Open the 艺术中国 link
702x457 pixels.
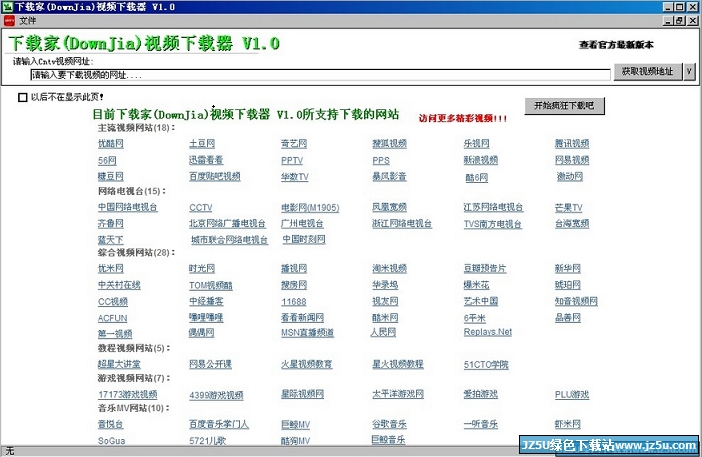(481, 301)
